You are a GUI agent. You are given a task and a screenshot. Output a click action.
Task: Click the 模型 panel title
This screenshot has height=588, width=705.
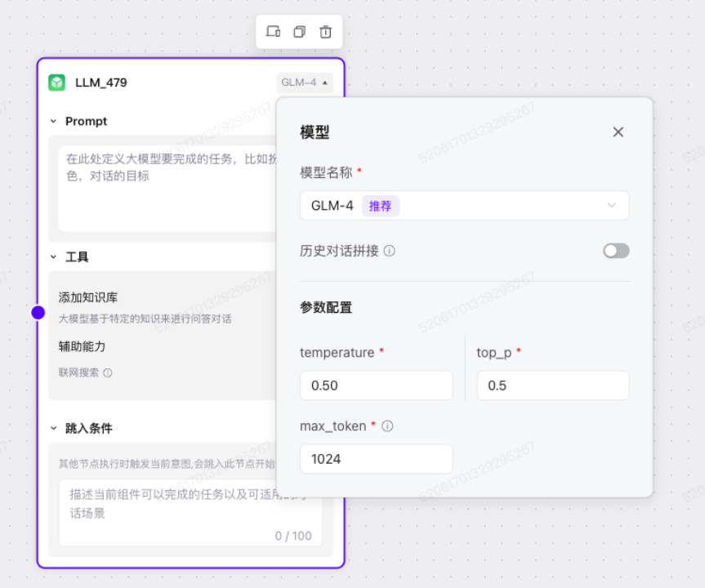(x=315, y=132)
